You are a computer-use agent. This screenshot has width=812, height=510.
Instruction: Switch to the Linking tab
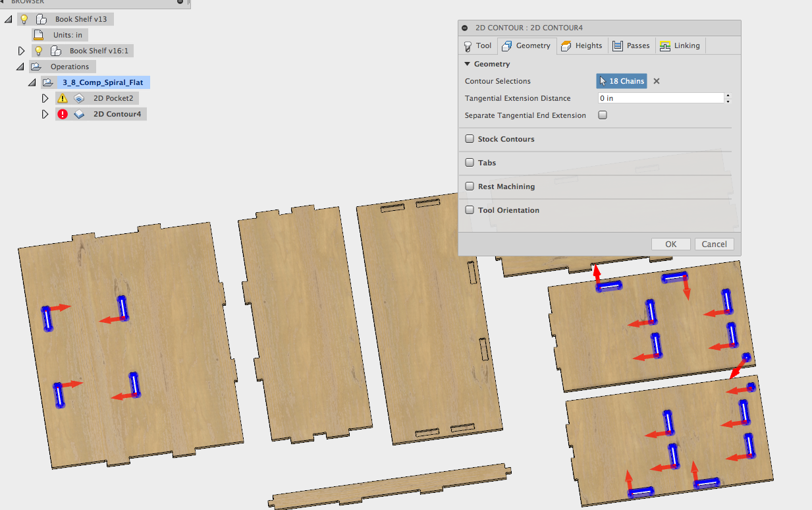coord(680,45)
